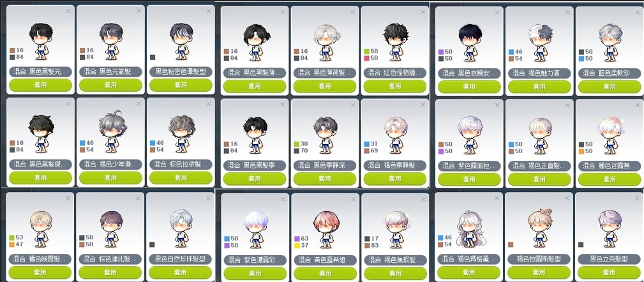Close the 藍色柔軟珍 hair card

(638, 13)
